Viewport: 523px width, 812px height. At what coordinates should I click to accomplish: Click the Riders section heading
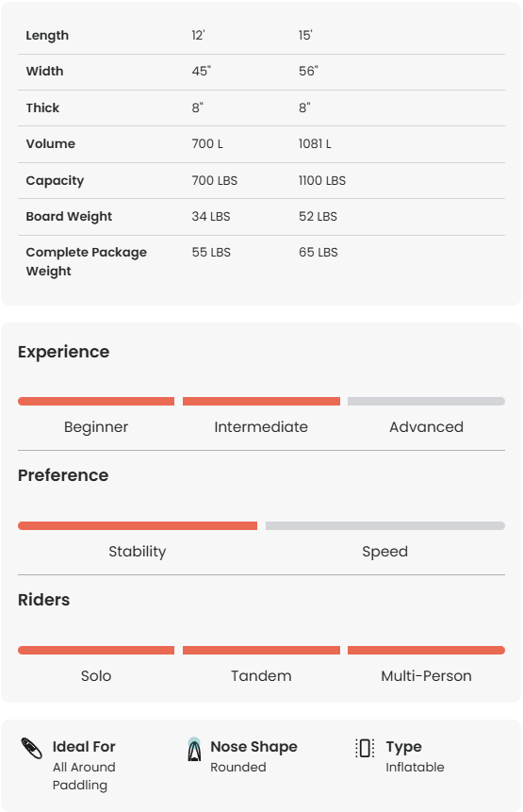(x=44, y=600)
